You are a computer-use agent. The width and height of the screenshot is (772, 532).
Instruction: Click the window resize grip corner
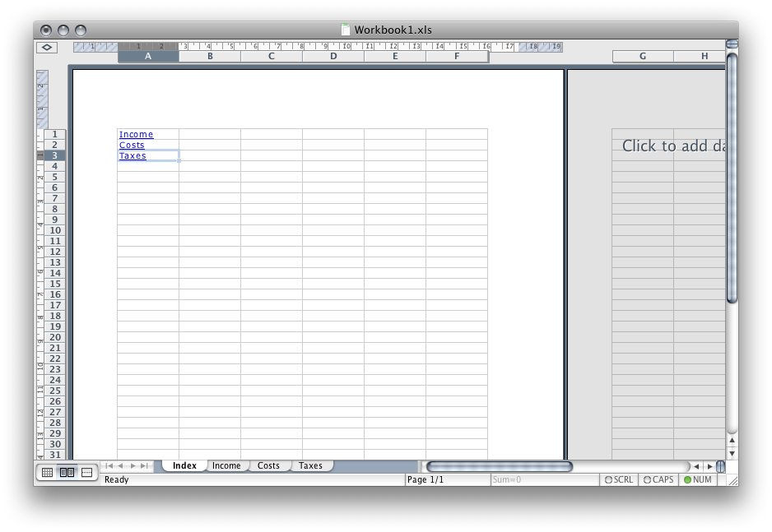pos(732,480)
